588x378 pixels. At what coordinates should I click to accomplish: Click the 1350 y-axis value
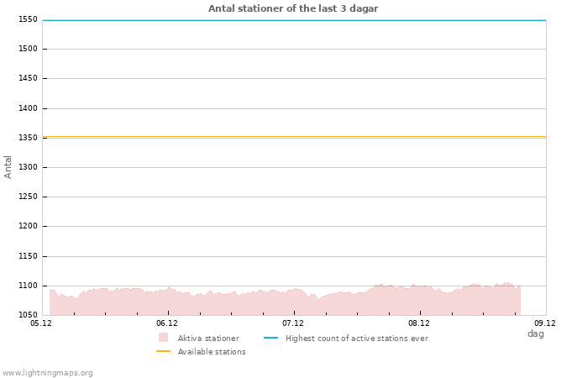[x=27, y=138]
